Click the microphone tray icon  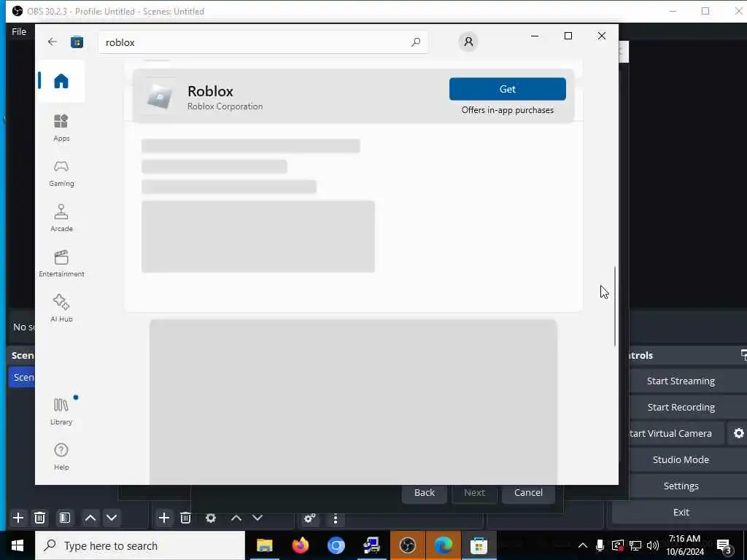tap(600, 545)
